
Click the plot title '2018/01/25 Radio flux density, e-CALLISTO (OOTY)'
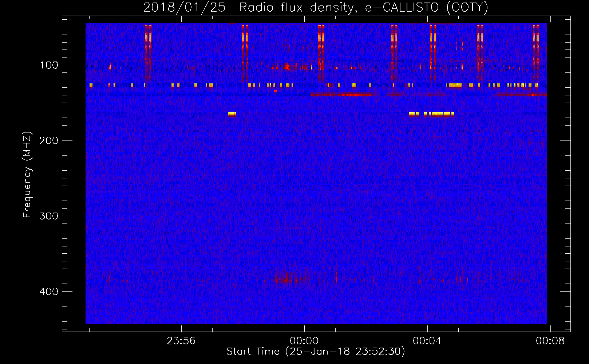(x=316, y=7)
